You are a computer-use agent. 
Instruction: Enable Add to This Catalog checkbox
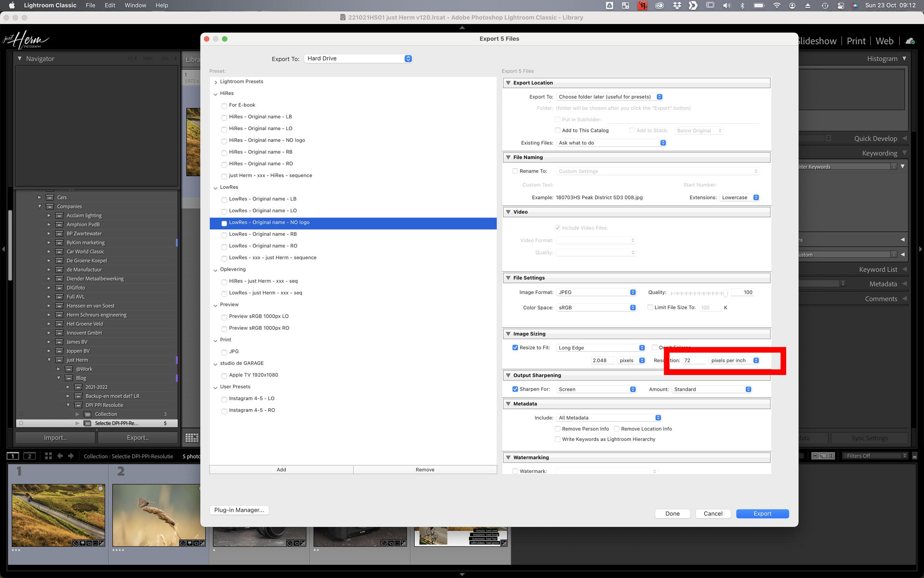point(557,131)
